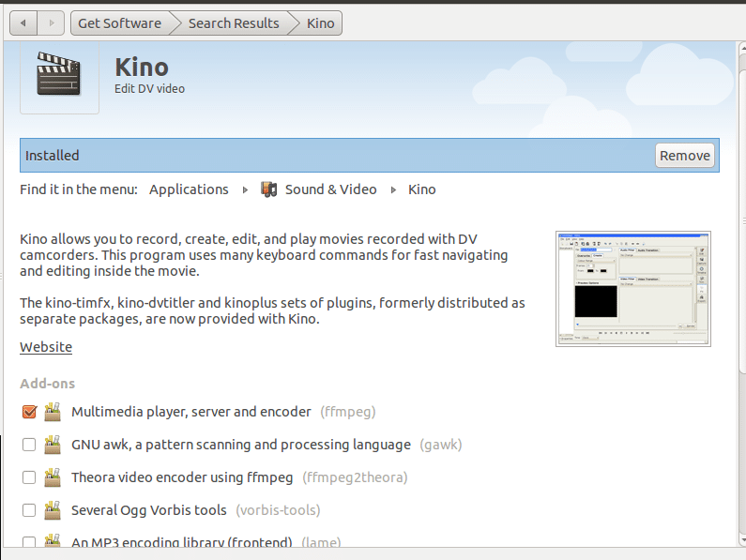
Task: Click the Sound & Video menu icon
Action: pos(269,189)
